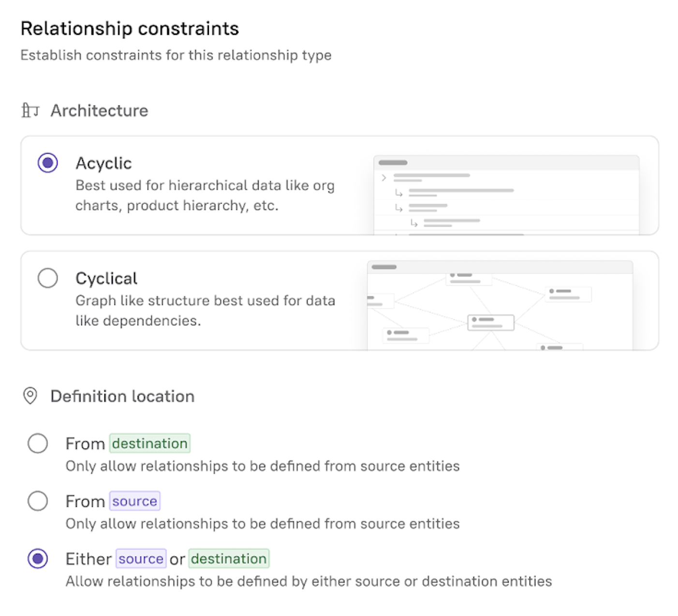Select the Acyclic radio button
This screenshot has width=678, height=616.
[48, 163]
